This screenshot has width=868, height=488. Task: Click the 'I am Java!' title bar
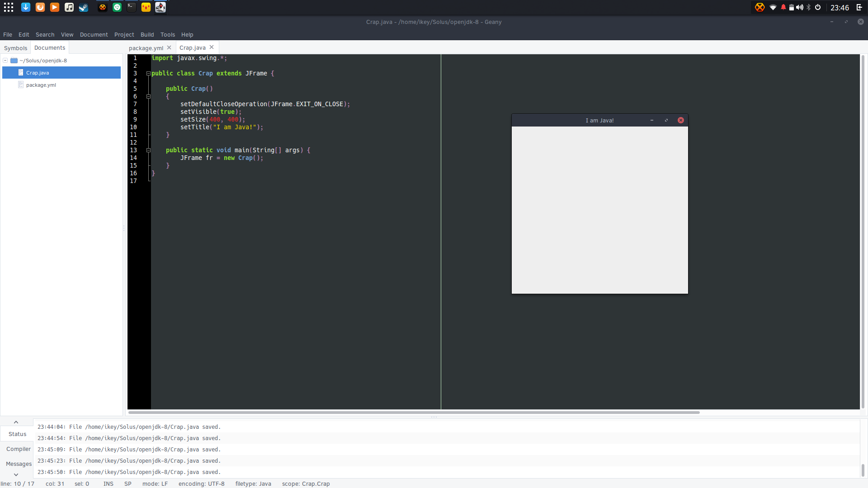click(x=600, y=121)
